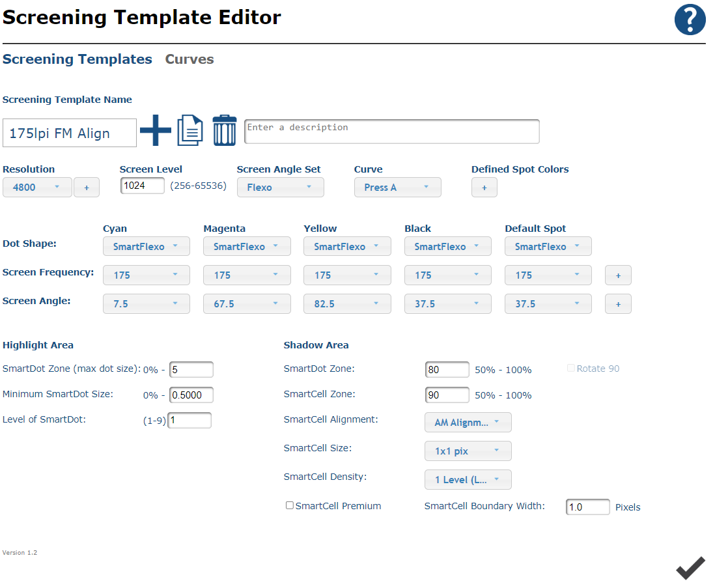The height and width of the screenshot is (588, 715).
Task: Apply changes with the checkmark icon
Action: pos(690,567)
